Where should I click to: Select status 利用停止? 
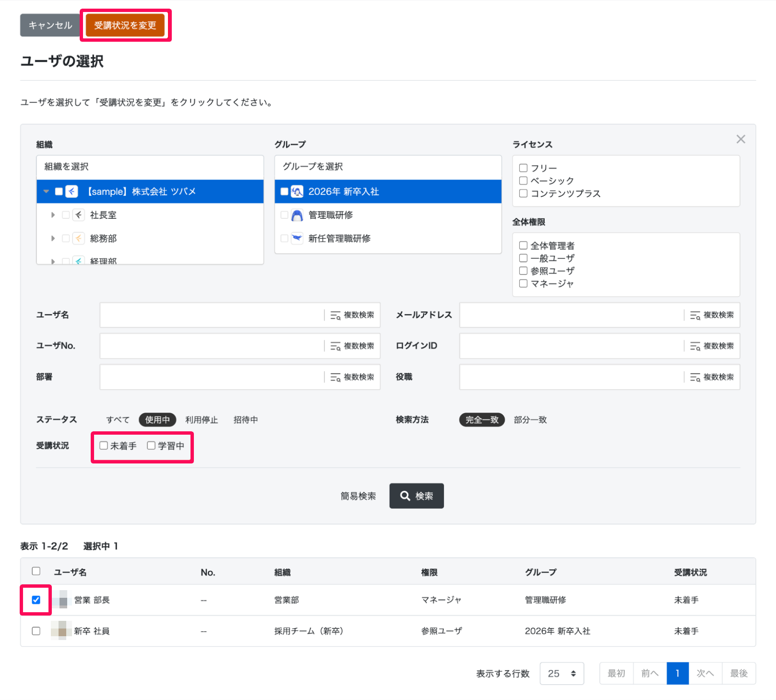(x=202, y=420)
